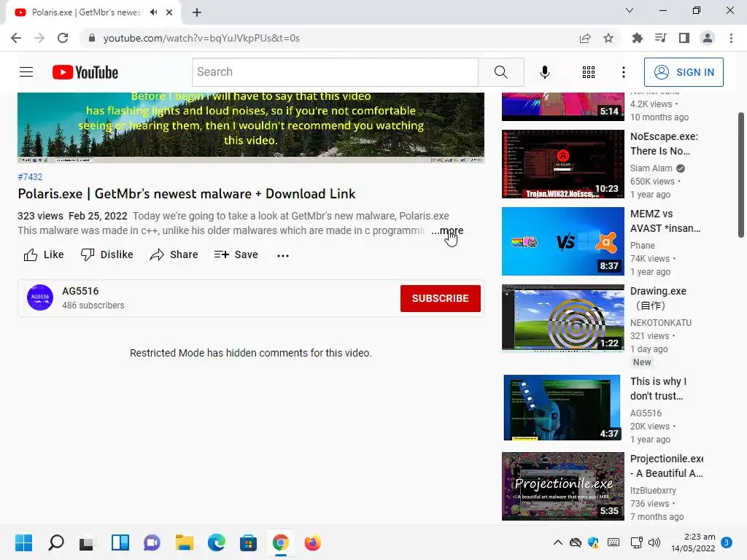The height and width of the screenshot is (560, 747).
Task: Click the address bar URL
Action: coord(201,38)
